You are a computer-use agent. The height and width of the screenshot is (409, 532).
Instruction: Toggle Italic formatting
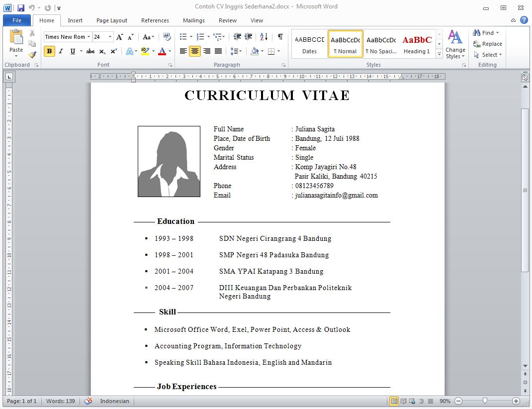[x=61, y=51]
